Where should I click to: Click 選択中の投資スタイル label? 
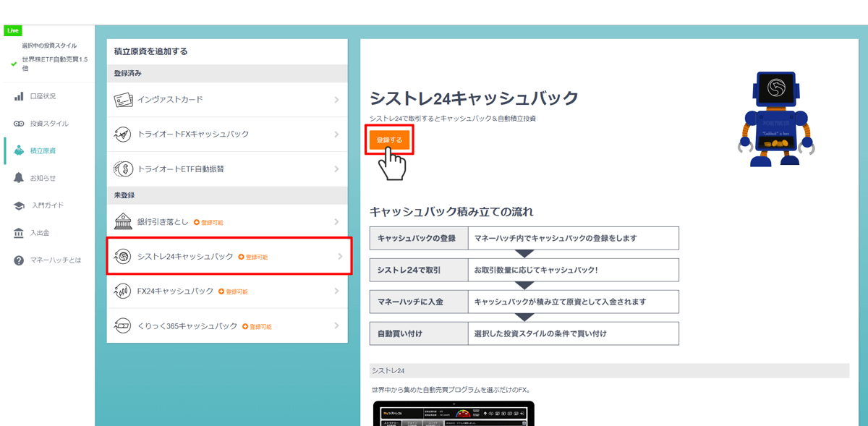pos(49,46)
